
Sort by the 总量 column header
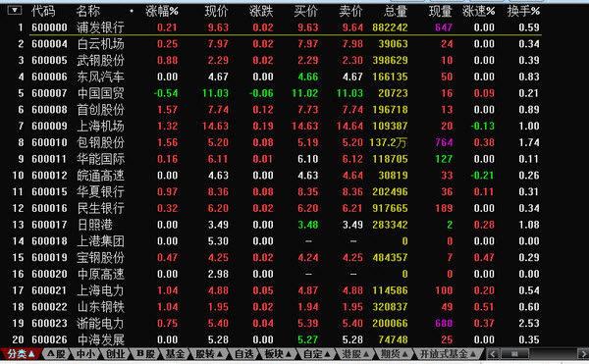pyautogui.click(x=396, y=11)
